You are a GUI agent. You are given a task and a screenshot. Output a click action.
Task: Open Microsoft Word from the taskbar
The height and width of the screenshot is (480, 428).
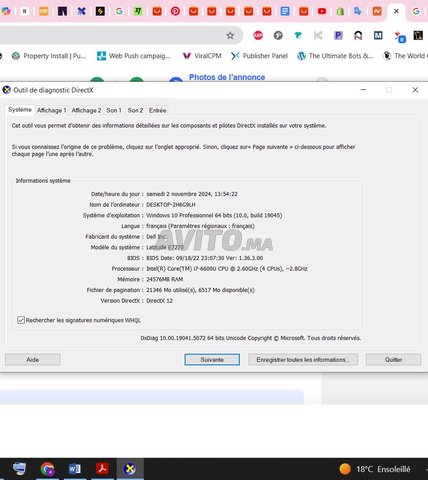75,469
